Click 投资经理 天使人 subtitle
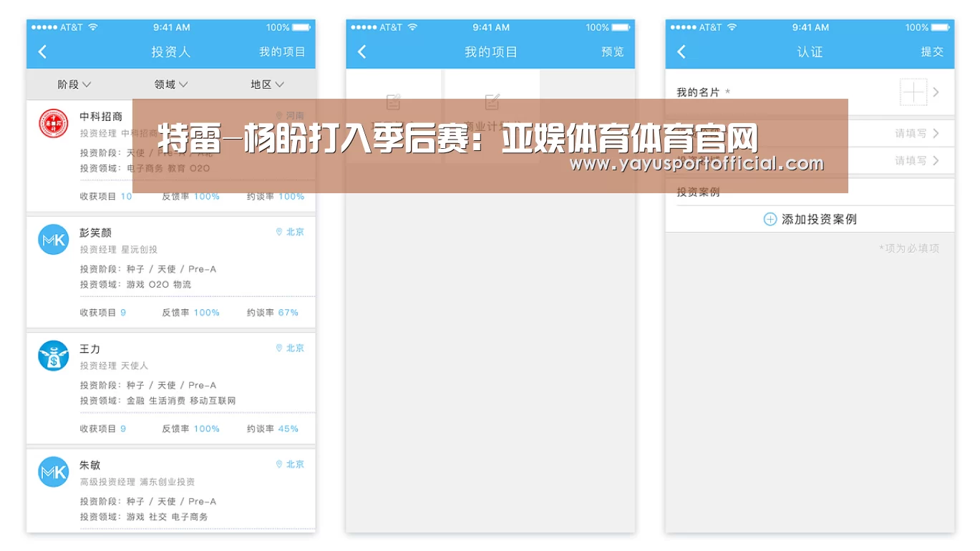Screen dimensions: 980x551 [114, 365]
